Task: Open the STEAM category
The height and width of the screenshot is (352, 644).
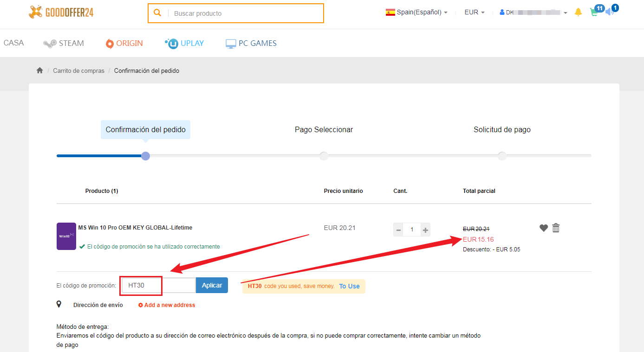Action: 64,43
